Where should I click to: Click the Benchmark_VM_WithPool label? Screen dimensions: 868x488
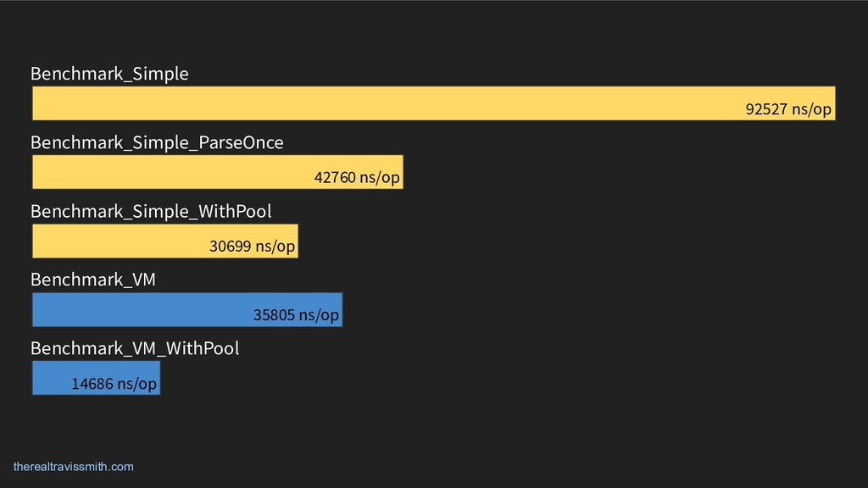135,348
